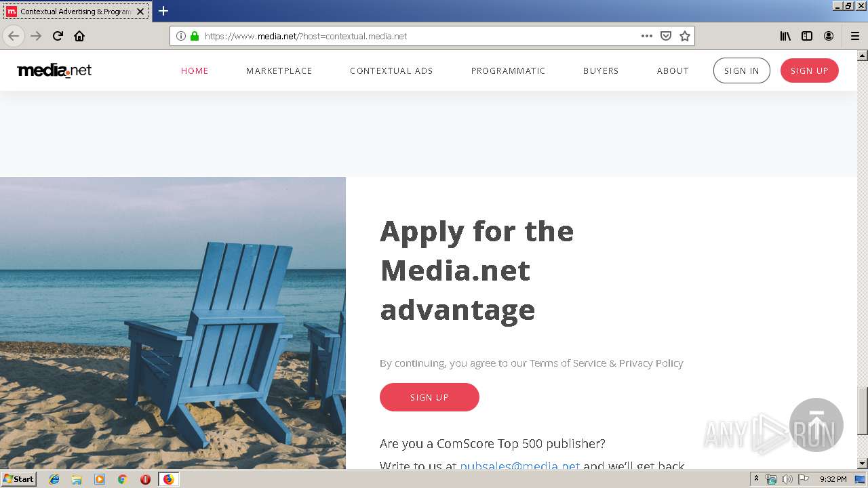Open the network tray icon
The image size is (868, 488).
[x=771, y=479]
